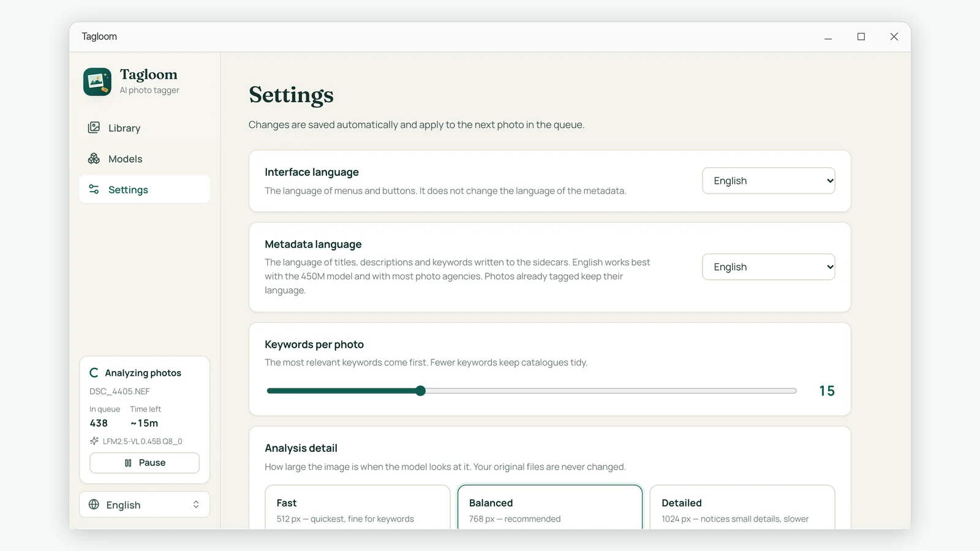980x551 pixels.
Task: Click the Analyzing photos spinner icon
Action: click(94, 373)
